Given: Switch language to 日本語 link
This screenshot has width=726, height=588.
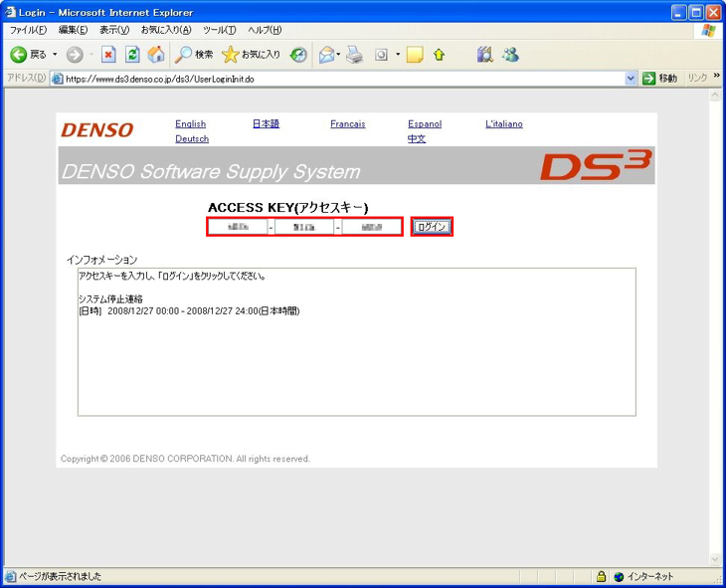Looking at the screenshot, I should click(266, 123).
